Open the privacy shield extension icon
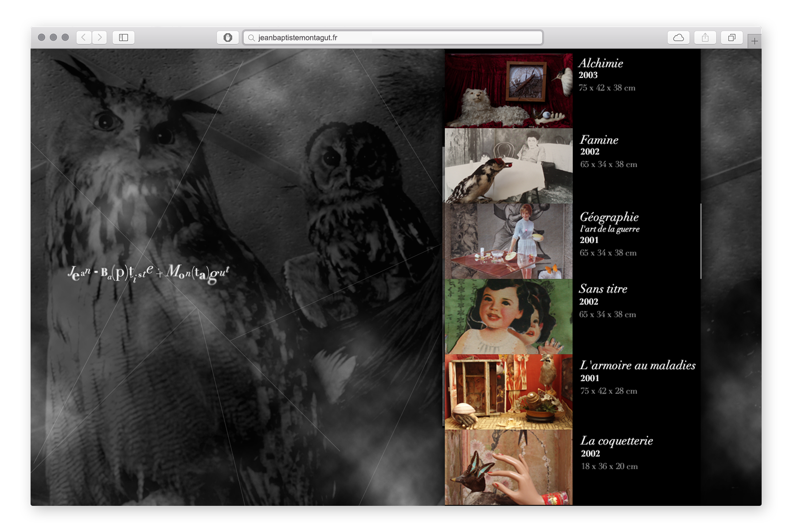The width and height of the screenshot is (790, 532). coord(228,38)
